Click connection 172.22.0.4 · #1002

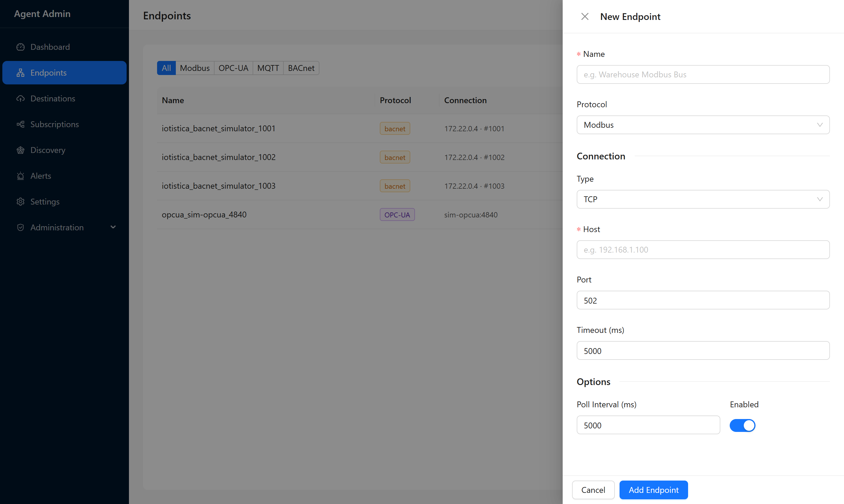click(x=474, y=157)
